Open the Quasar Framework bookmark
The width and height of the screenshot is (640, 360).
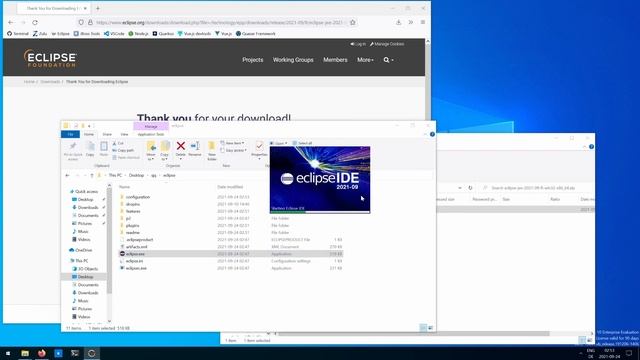pos(256,34)
